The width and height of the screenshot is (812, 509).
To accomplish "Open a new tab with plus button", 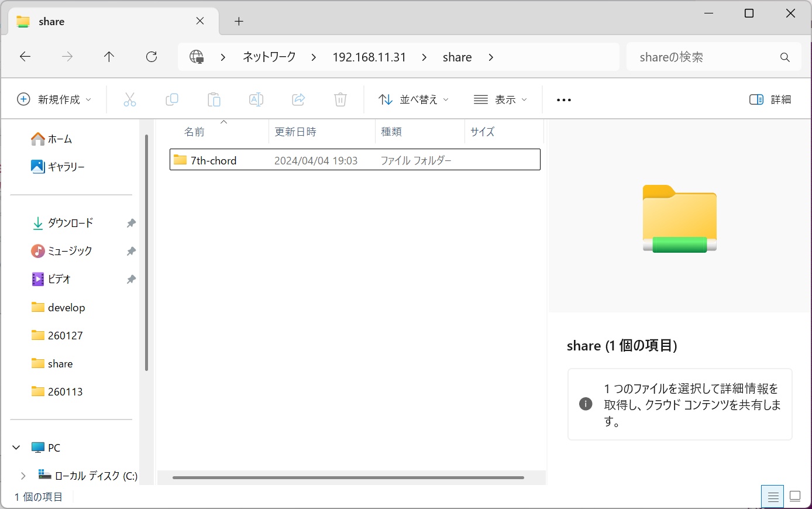I will (239, 22).
